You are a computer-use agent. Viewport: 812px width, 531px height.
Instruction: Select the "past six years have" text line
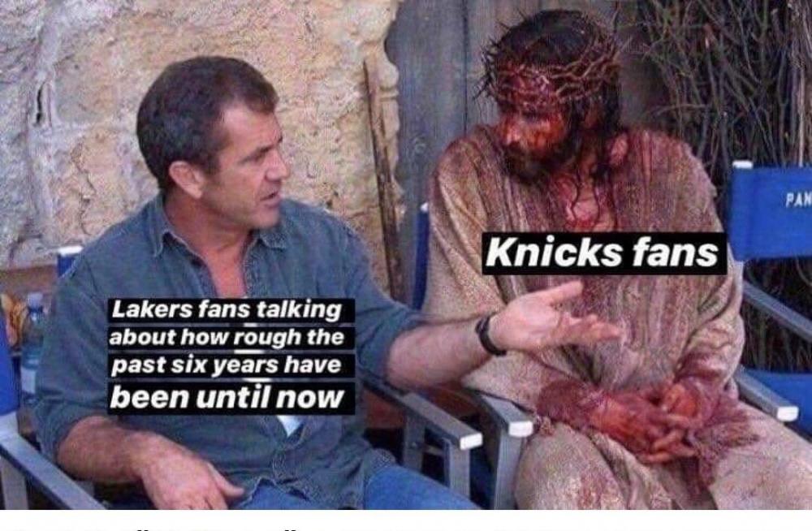click(x=228, y=365)
